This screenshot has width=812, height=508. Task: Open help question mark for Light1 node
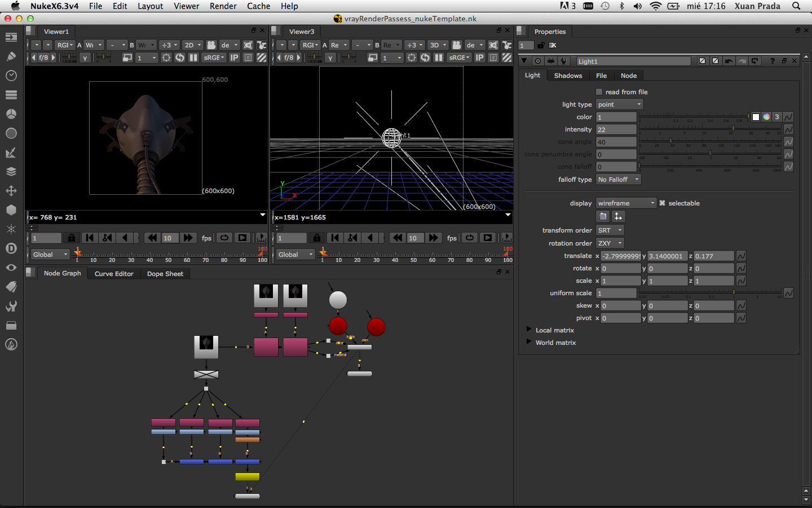773,61
